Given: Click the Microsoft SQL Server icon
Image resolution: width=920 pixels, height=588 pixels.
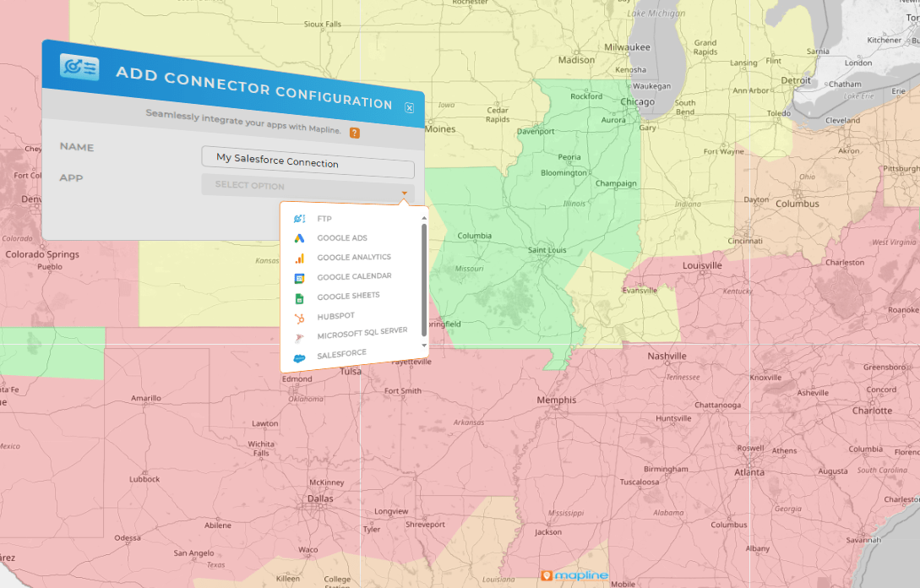Looking at the screenshot, I should (299, 338).
